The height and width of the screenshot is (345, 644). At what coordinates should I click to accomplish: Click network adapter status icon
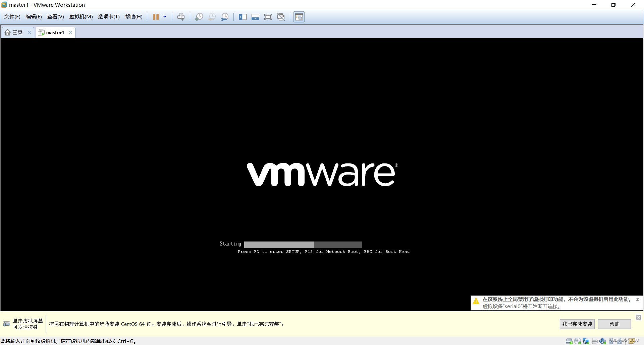[x=586, y=341]
